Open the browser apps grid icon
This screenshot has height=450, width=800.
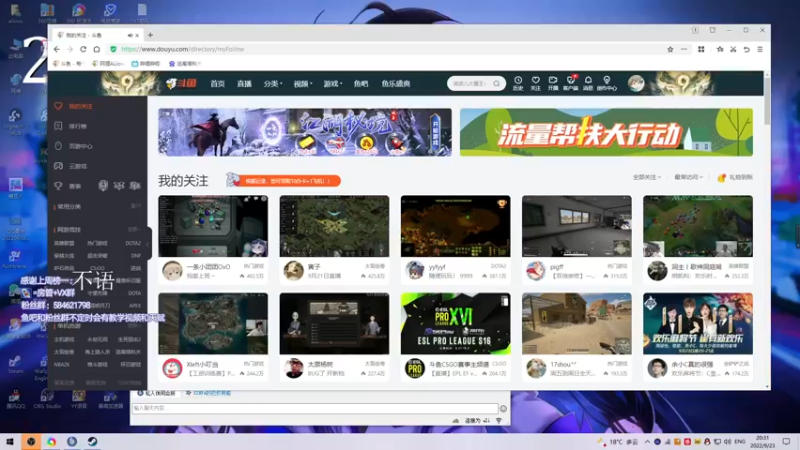pos(701,49)
